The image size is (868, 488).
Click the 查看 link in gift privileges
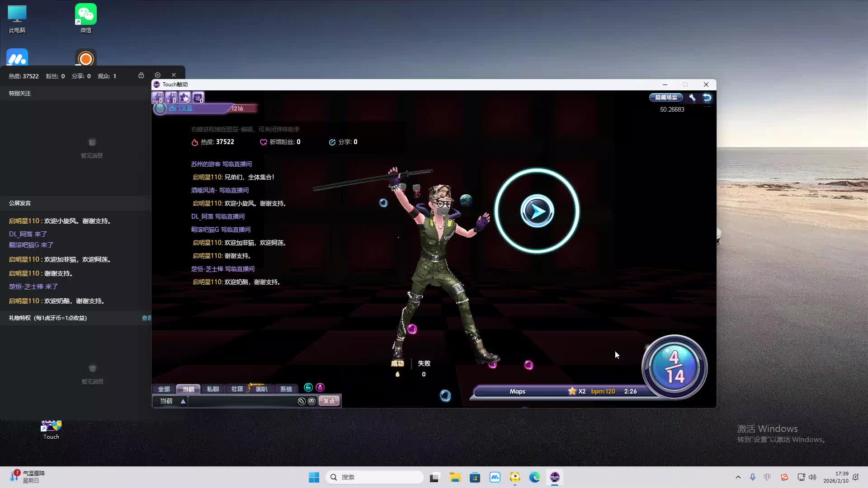tap(146, 318)
